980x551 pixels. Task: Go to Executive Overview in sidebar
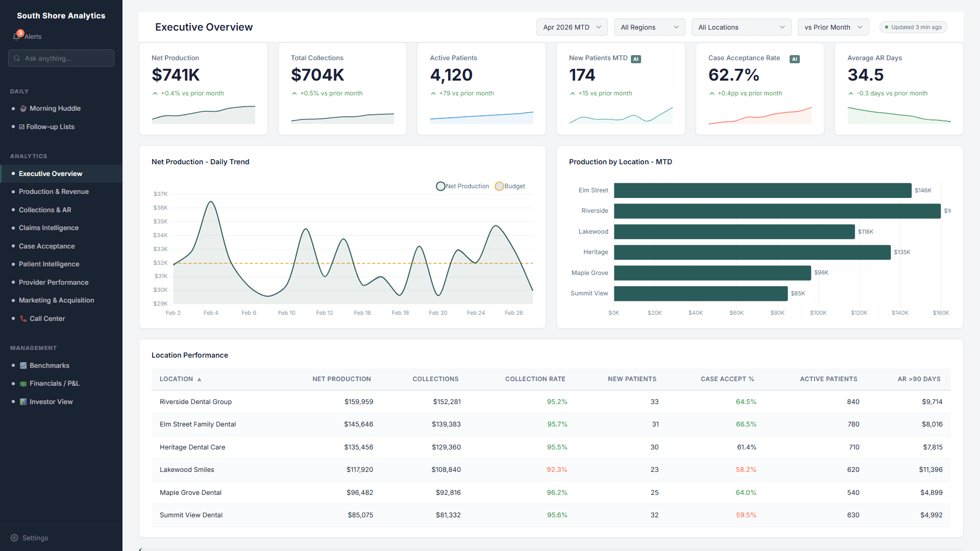61,174
